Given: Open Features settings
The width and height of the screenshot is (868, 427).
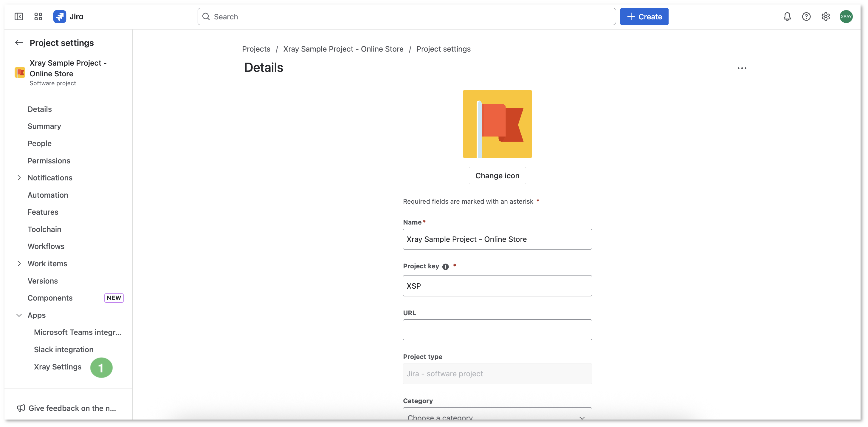Looking at the screenshot, I should tap(43, 212).
